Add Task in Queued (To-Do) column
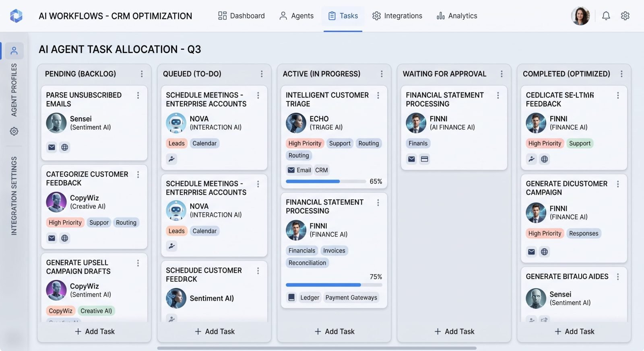The width and height of the screenshot is (644, 351). (x=215, y=331)
